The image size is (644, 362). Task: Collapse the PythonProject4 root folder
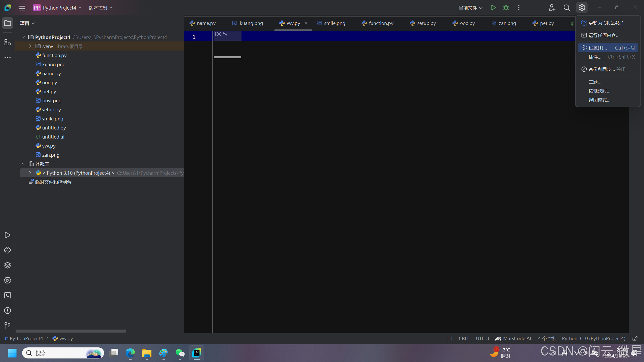[x=23, y=37]
